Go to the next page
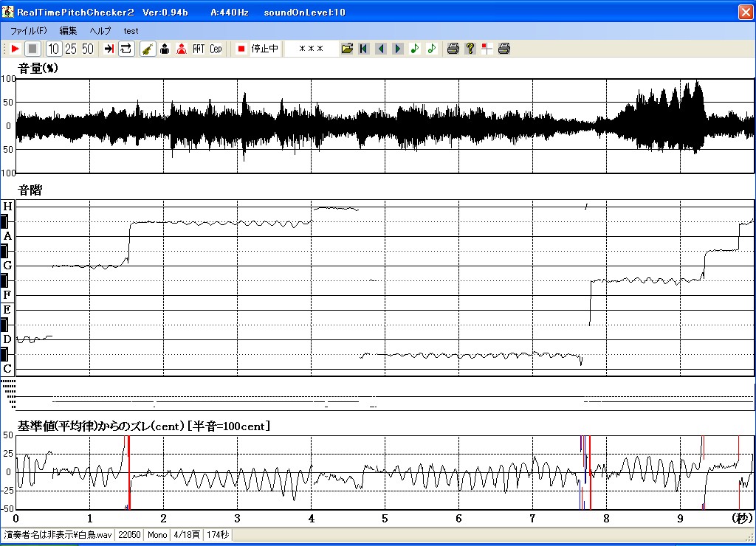Viewport: 756px width, 546px height. pos(398,49)
